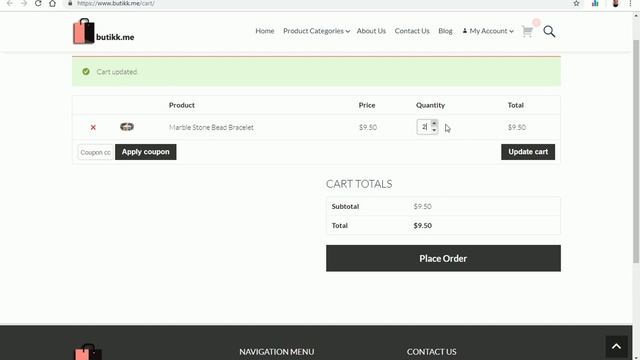
Task: Click the Update cart button
Action: click(x=528, y=152)
